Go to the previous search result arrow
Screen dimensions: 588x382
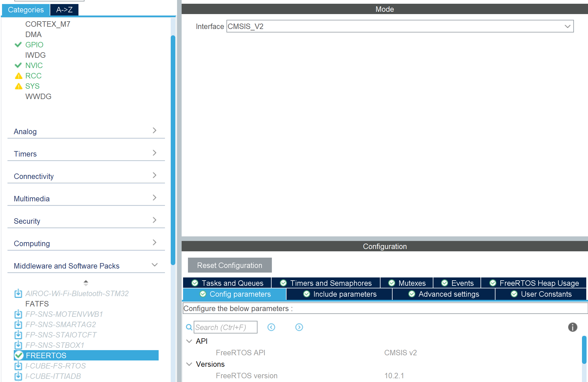(271, 327)
